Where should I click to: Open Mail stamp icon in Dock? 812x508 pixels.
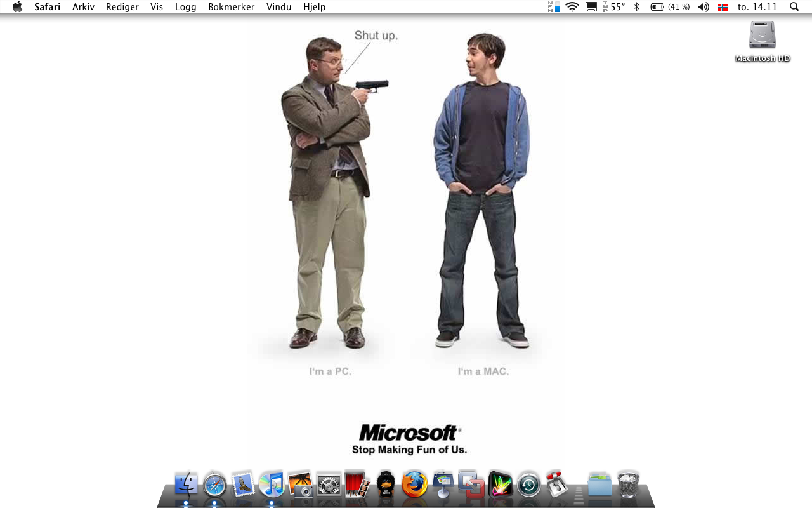(243, 485)
